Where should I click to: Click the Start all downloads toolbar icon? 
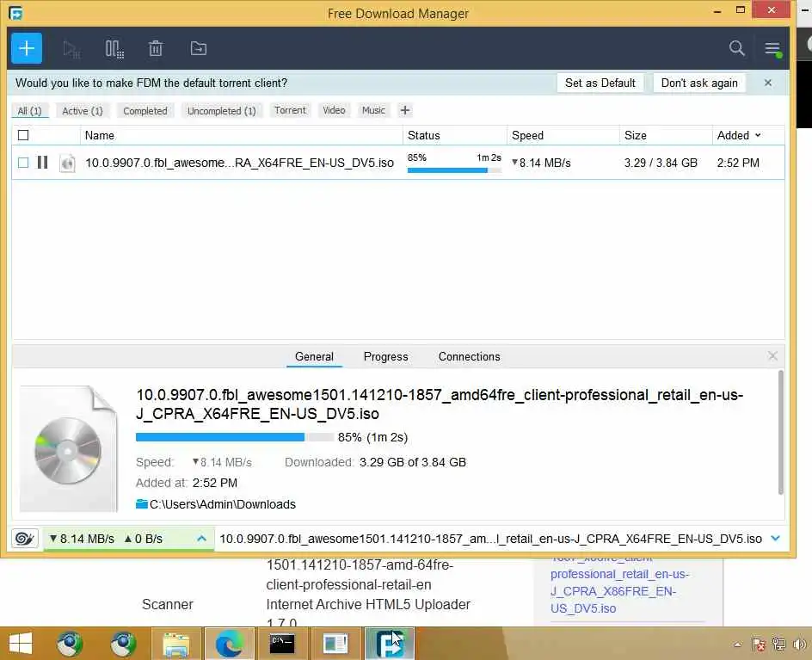[x=71, y=49]
